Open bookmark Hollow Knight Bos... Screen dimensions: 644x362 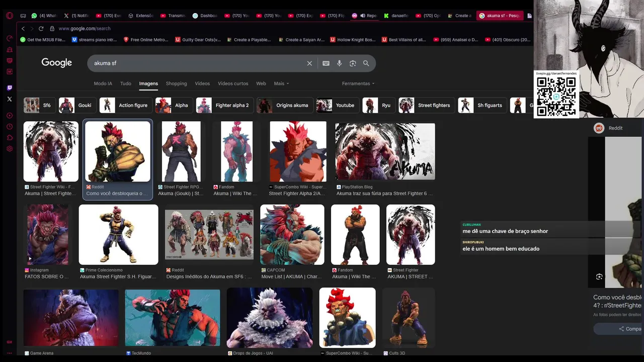click(x=353, y=40)
